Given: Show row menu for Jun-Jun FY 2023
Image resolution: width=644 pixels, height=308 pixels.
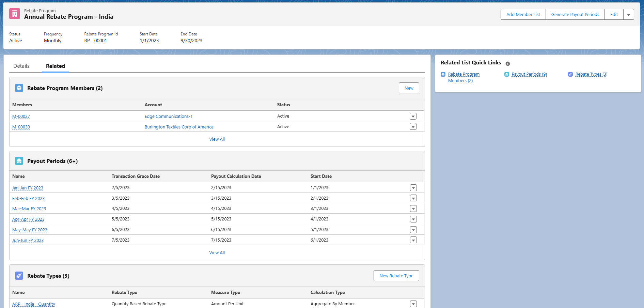Looking at the screenshot, I should [413, 240].
